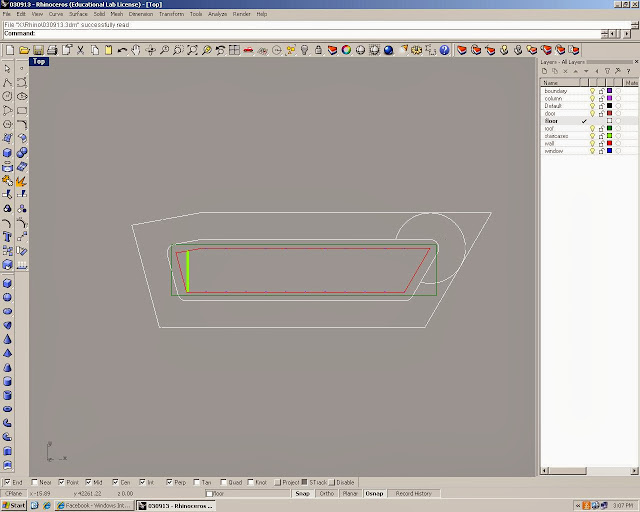Viewport: 640px width, 512px height.
Task: Toggle Point object snap checkbox
Action: (61, 482)
